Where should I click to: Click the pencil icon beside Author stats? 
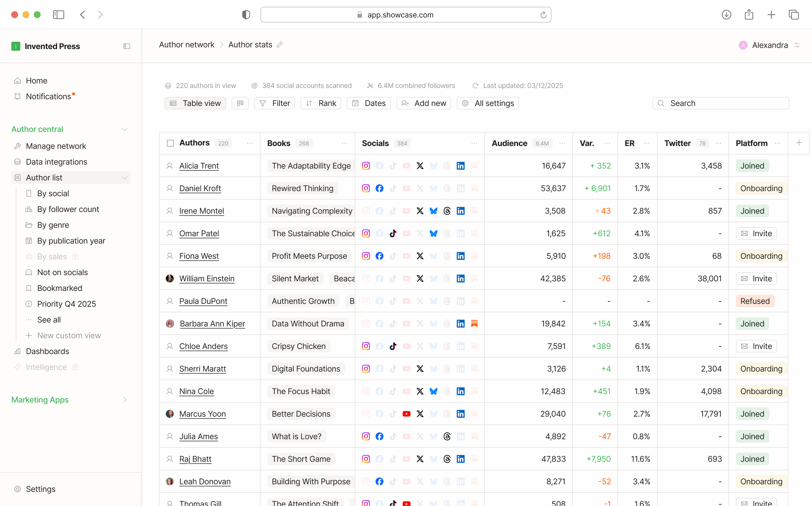tap(280, 45)
